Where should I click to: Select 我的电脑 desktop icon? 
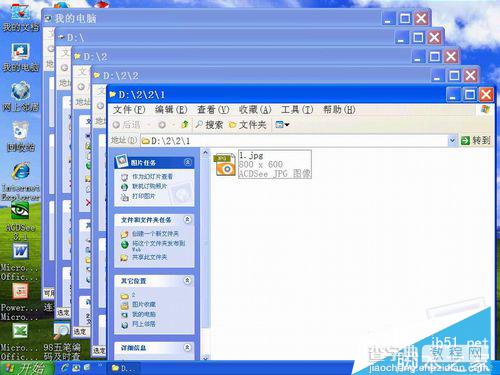click(x=21, y=57)
